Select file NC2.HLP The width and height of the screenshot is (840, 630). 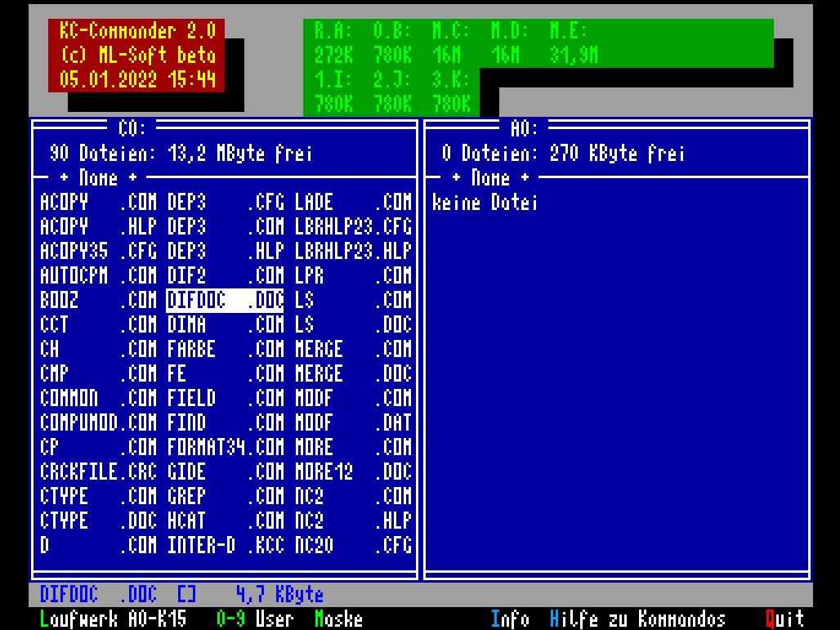point(353,521)
